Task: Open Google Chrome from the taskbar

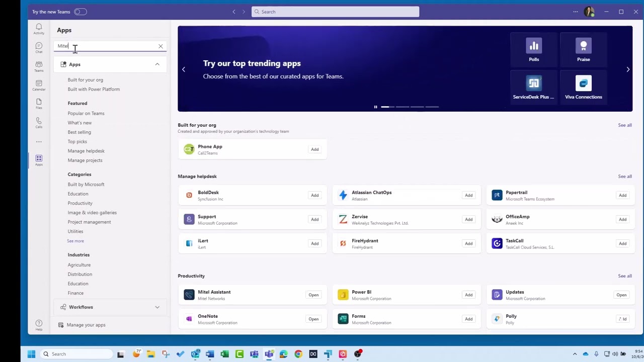Action: click(x=298, y=354)
